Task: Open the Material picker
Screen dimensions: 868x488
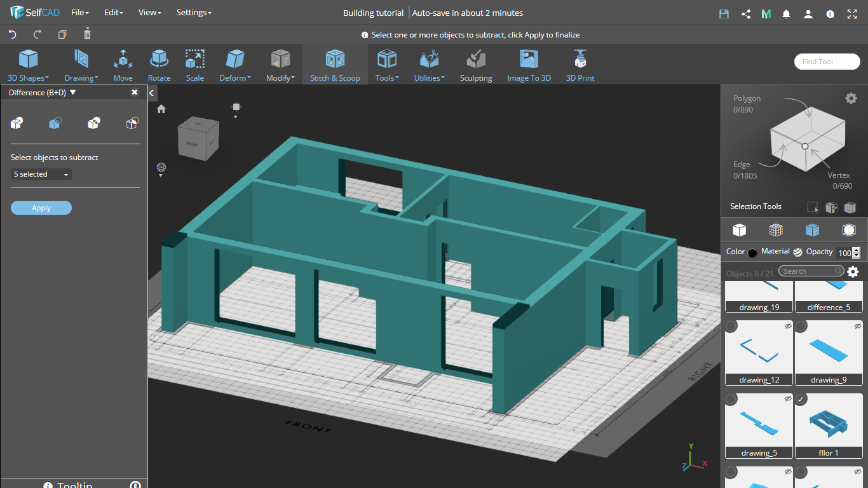Action: pos(797,252)
